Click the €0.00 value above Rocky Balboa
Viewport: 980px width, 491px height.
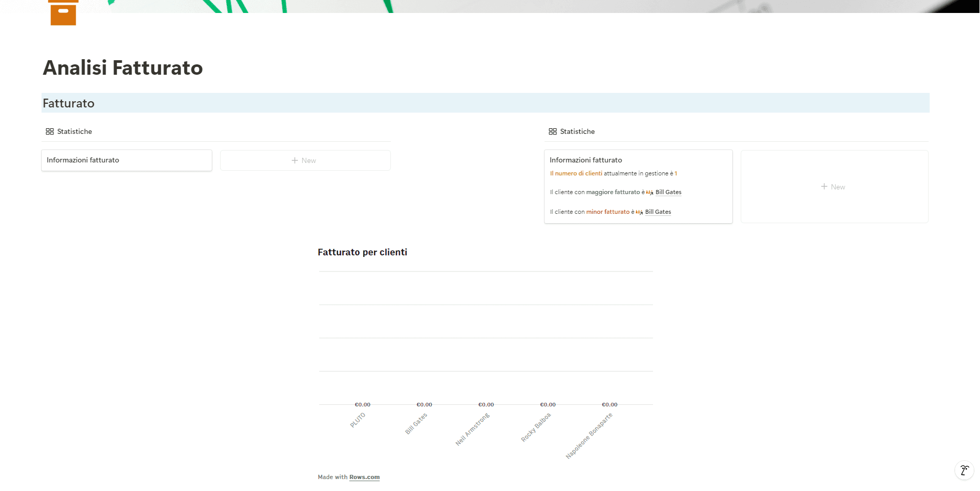[x=548, y=404]
